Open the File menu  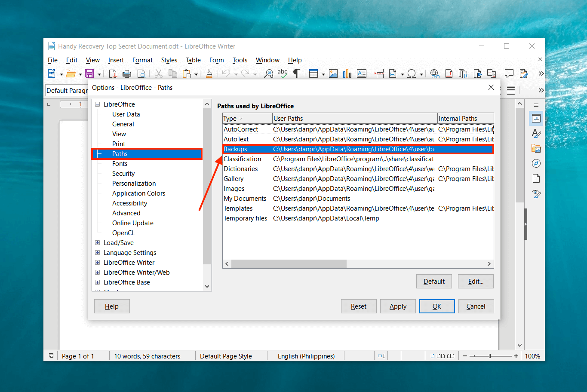[52, 60]
